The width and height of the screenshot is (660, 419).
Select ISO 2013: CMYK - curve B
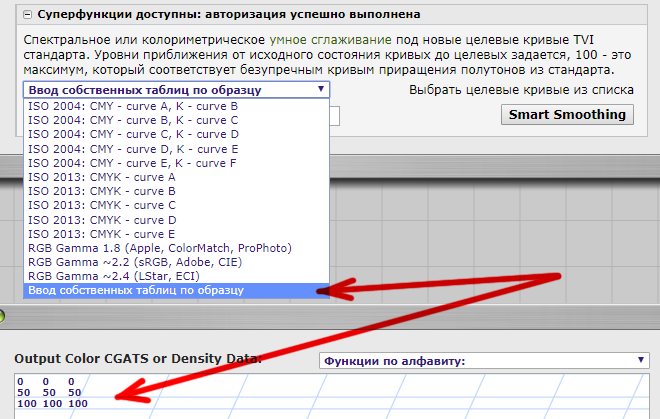coord(102,190)
